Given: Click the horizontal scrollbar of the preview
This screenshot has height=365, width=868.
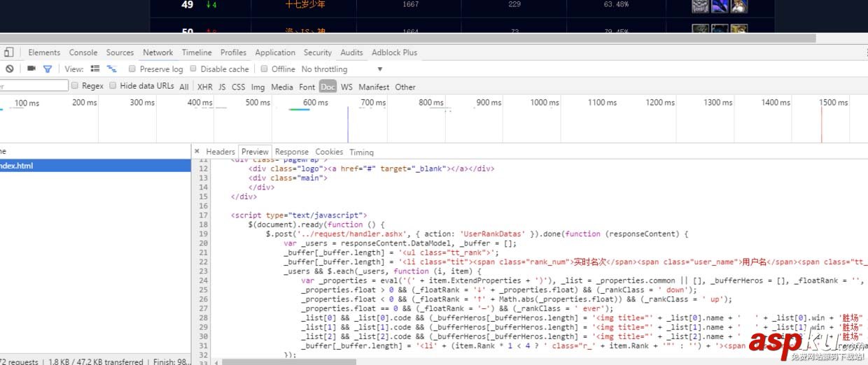Looking at the screenshot, I should (x=288, y=362).
